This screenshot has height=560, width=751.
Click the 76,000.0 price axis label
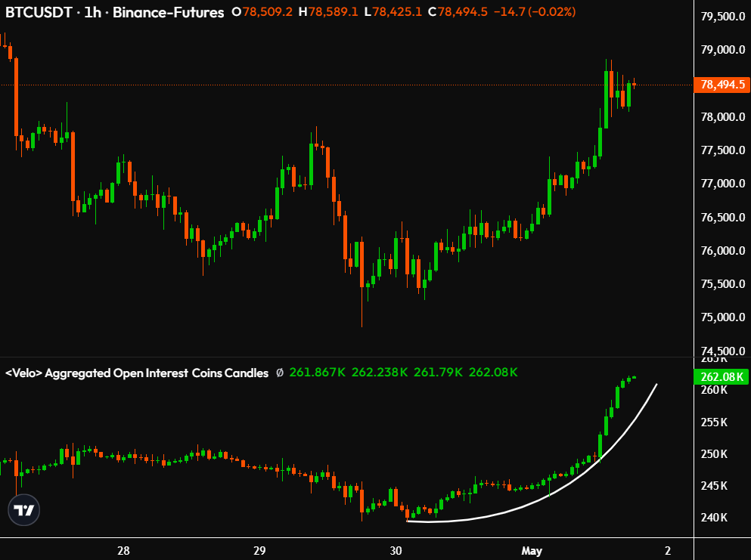[x=723, y=250]
